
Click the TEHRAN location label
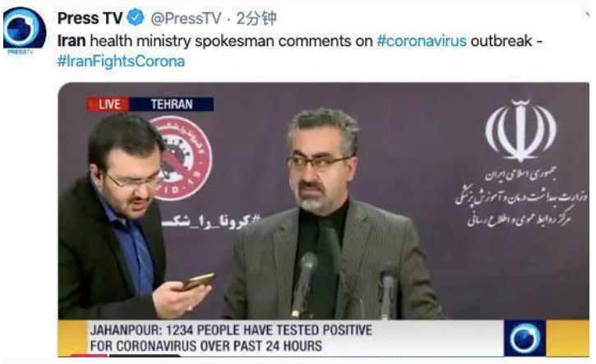coord(172,104)
